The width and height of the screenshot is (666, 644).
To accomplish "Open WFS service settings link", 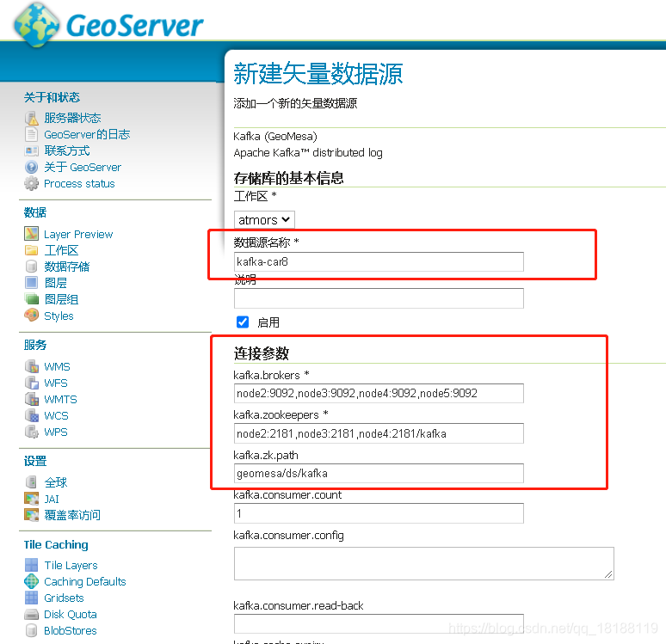I will [56, 383].
